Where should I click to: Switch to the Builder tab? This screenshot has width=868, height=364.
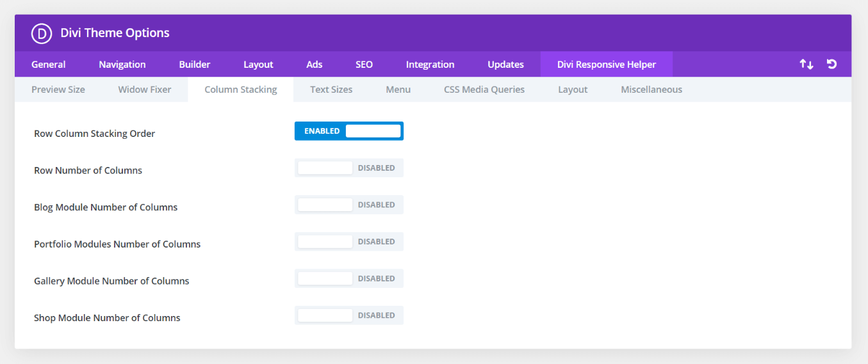195,64
